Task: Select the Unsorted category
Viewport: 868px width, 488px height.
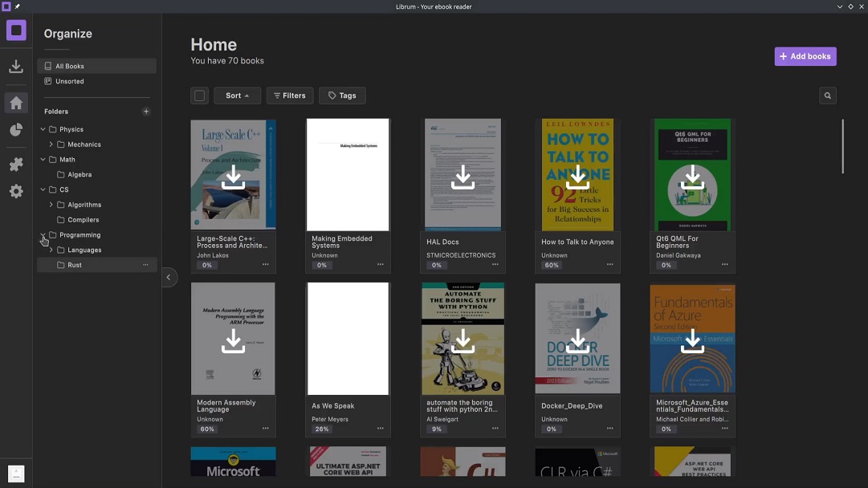Action: [x=70, y=81]
